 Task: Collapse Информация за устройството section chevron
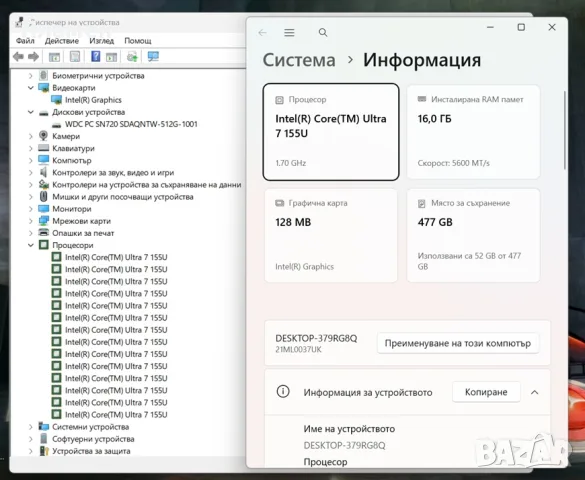pyautogui.click(x=535, y=392)
